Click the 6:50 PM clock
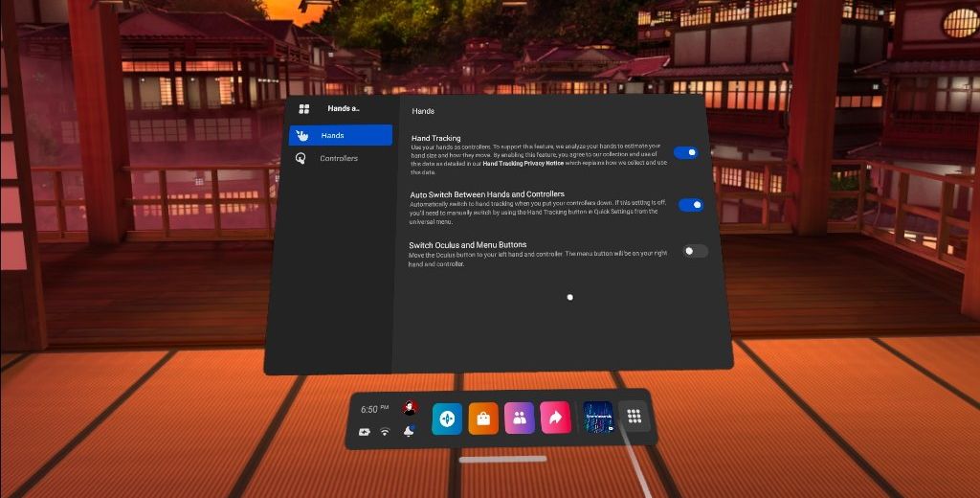 pos(374,409)
